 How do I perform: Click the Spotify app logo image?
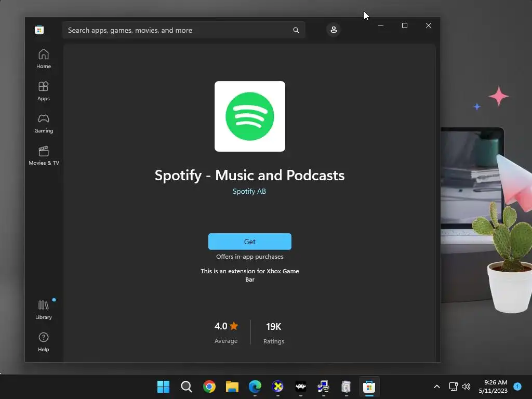click(250, 116)
